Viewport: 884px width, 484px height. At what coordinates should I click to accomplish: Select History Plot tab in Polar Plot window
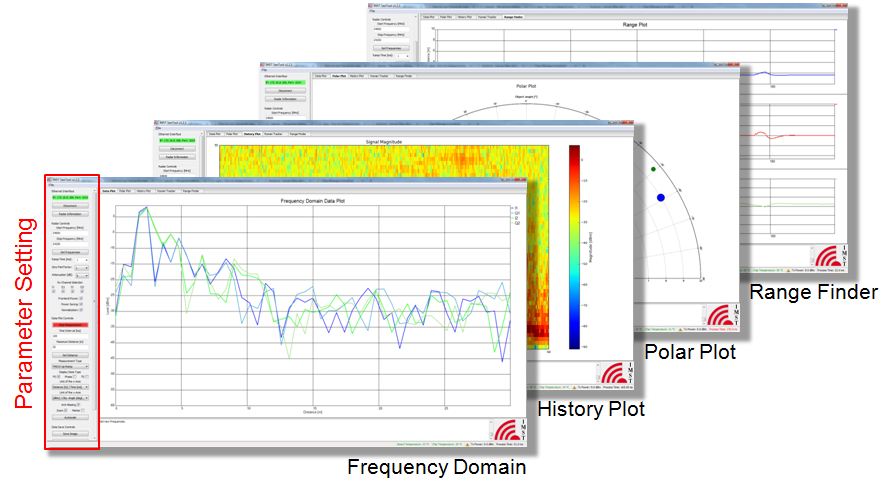tap(357, 76)
